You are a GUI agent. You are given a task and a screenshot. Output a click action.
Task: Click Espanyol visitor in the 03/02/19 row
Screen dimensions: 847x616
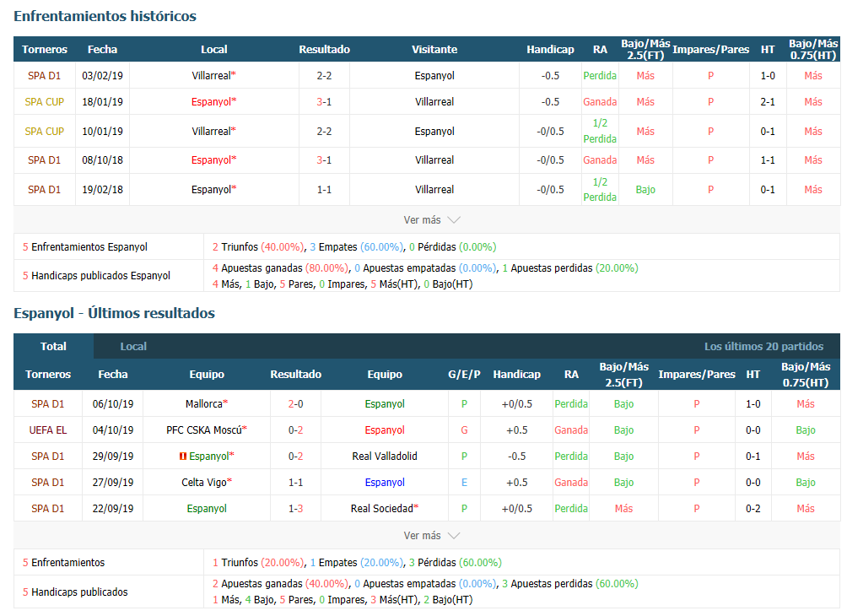[x=434, y=76]
